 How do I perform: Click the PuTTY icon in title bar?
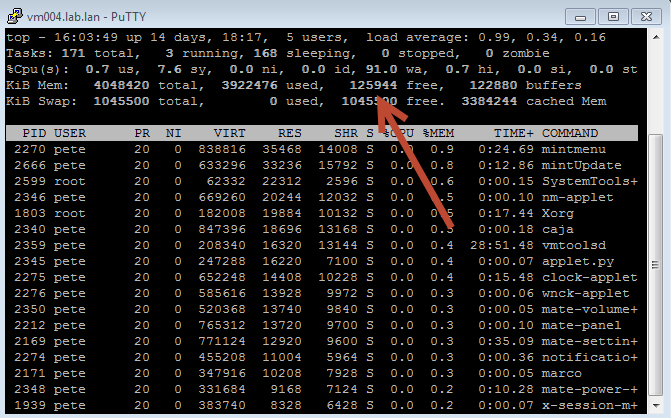pyautogui.click(x=15, y=13)
